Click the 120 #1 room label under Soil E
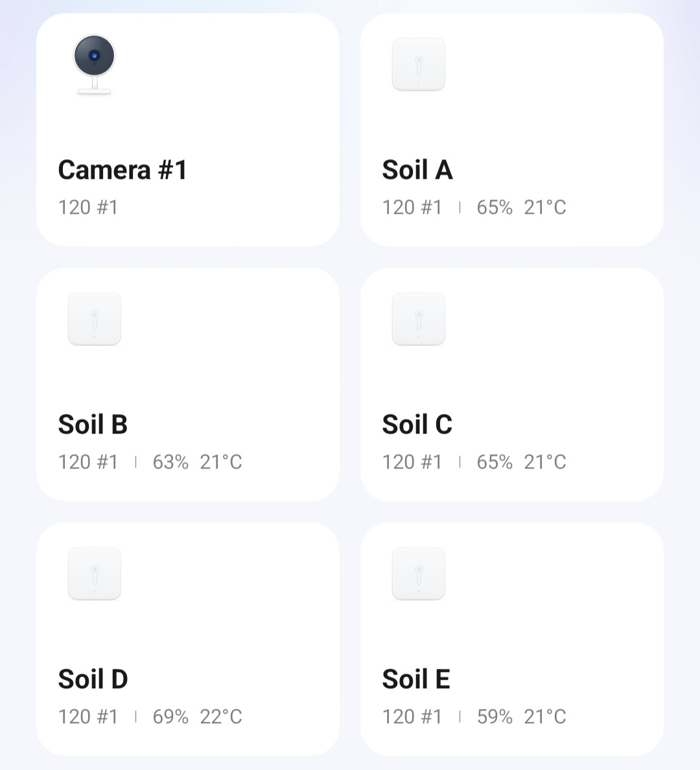This screenshot has width=700, height=770. (412, 717)
